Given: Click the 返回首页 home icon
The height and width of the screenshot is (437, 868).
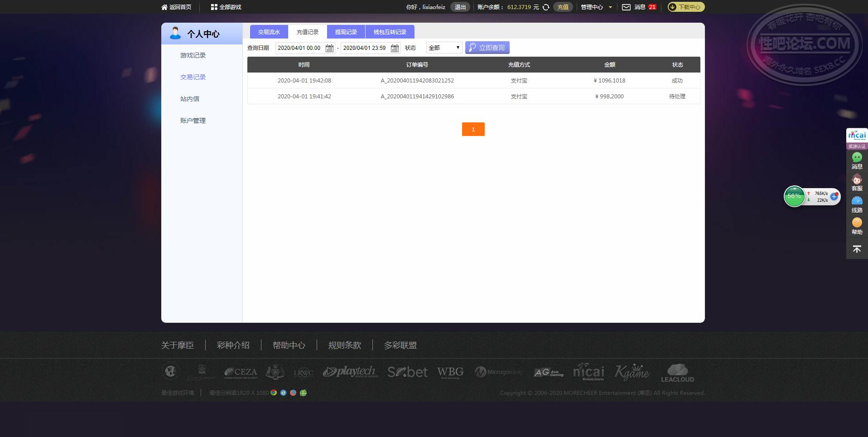Looking at the screenshot, I should [x=164, y=7].
